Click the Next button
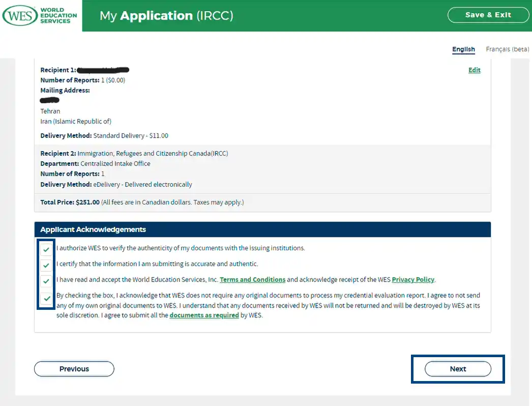The image size is (532, 406). tap(458, 369)
